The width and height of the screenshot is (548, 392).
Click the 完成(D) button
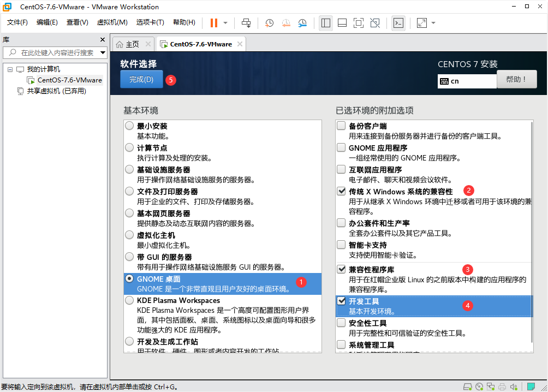coord(141,79)
